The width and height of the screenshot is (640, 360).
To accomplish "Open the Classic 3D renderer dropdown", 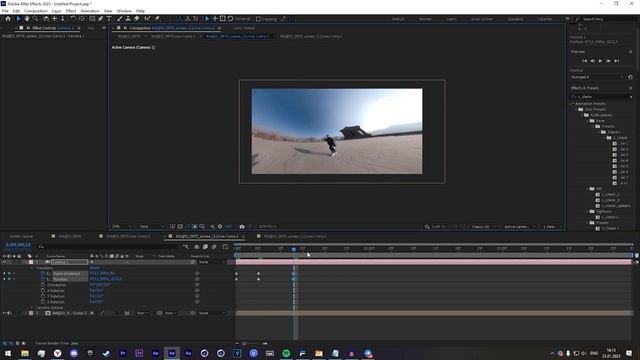I will tap(484, 227).
